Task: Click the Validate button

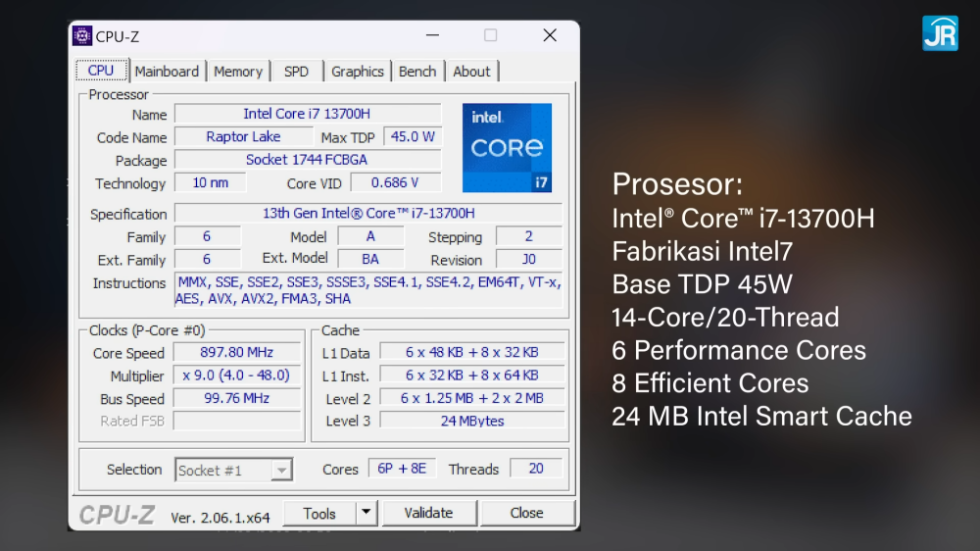Action: pos(429,513)
